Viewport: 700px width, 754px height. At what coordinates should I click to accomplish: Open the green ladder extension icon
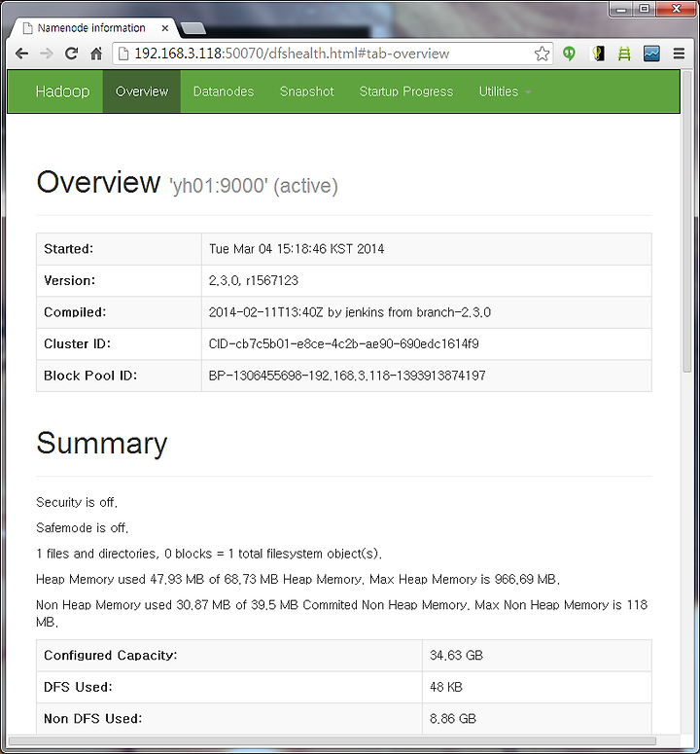click(624, 54)
